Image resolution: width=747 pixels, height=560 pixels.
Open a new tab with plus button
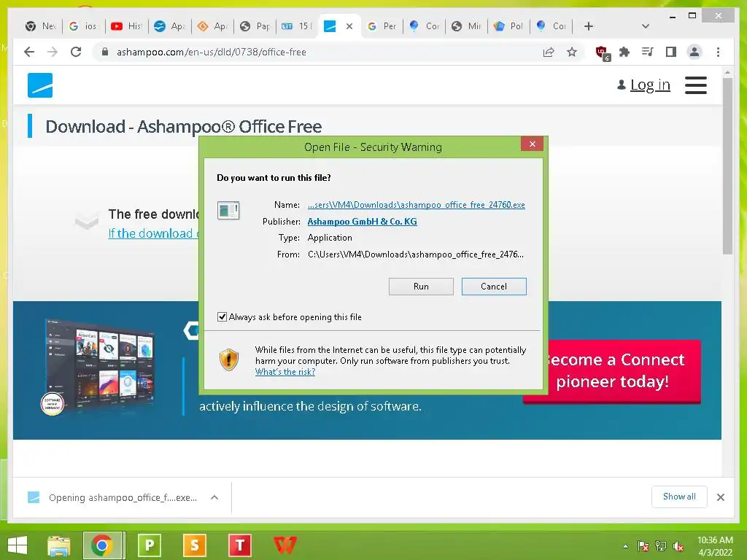coord(589,26)
